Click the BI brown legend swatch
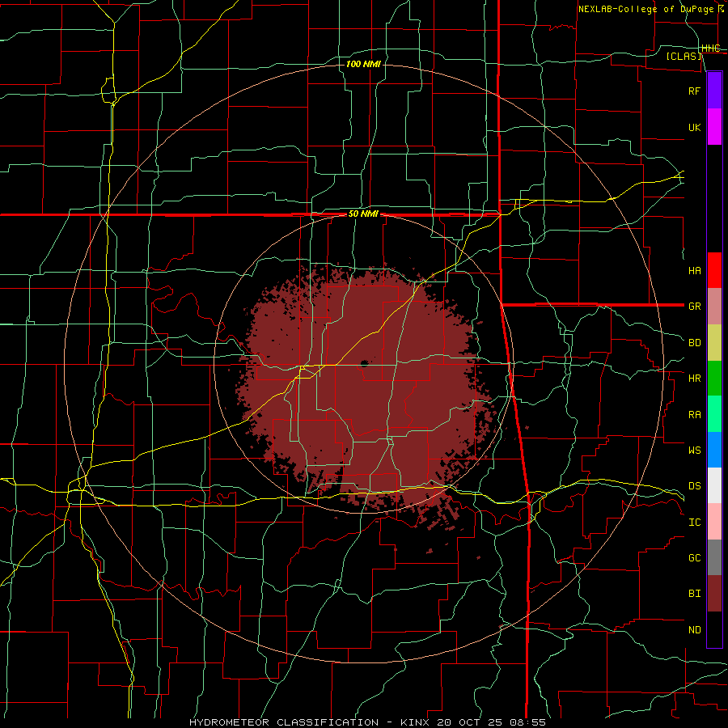The height and width of the screenshot is (728, 728). 714,594
